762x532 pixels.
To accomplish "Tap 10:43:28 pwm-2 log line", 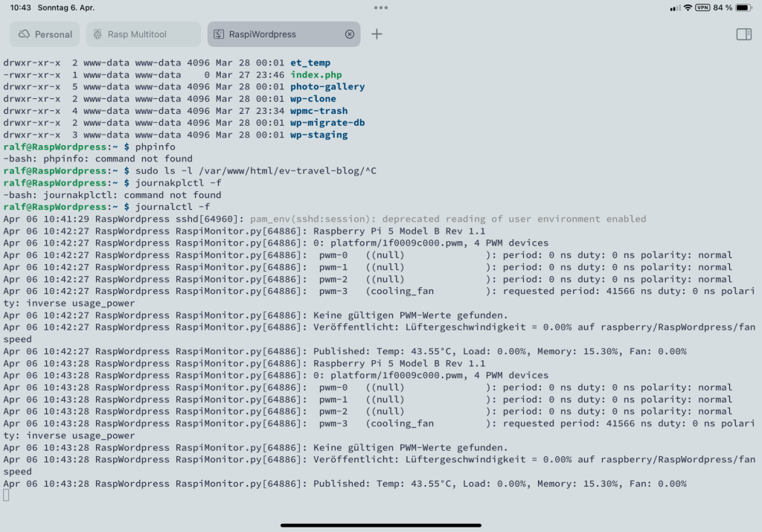I will pos(368,411).
